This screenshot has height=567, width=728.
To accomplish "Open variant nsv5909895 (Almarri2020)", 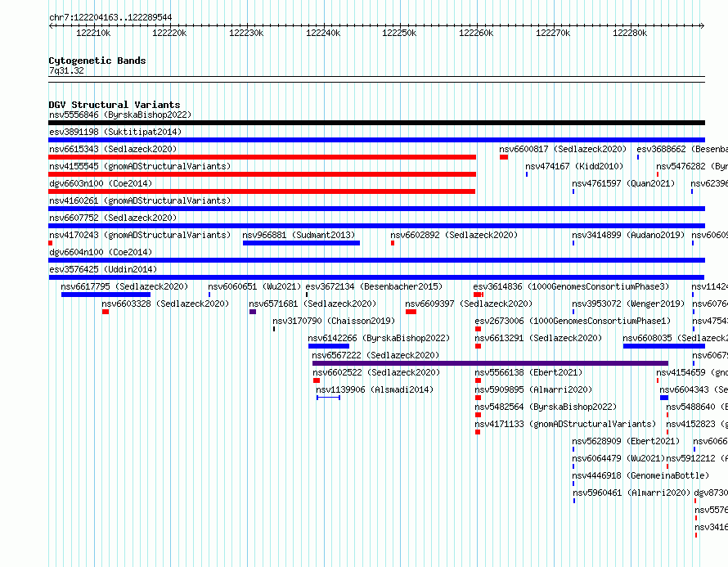I will (533, 389).
